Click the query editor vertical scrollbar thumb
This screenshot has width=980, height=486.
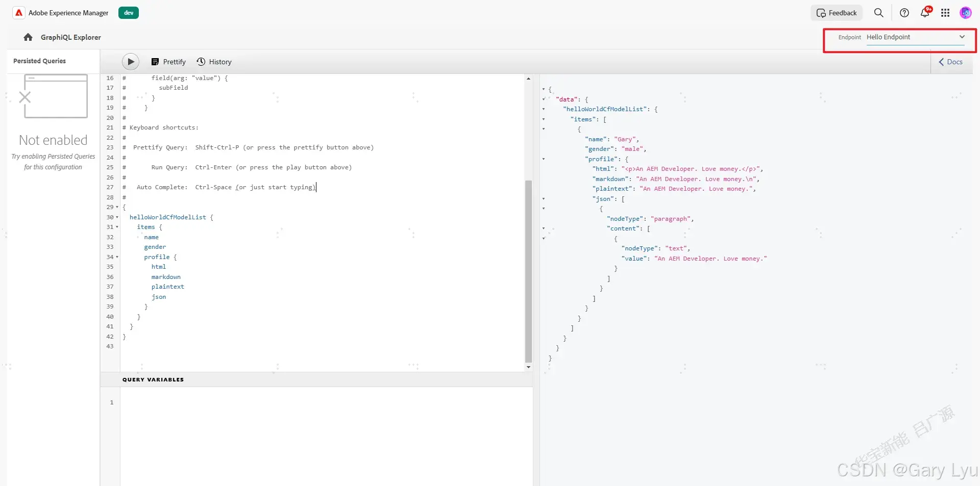528,271
